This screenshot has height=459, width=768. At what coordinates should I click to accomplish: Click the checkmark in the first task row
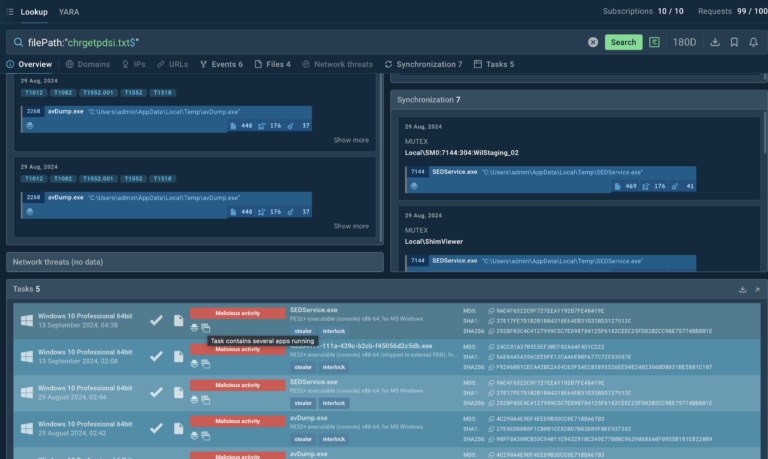[156, 320]
